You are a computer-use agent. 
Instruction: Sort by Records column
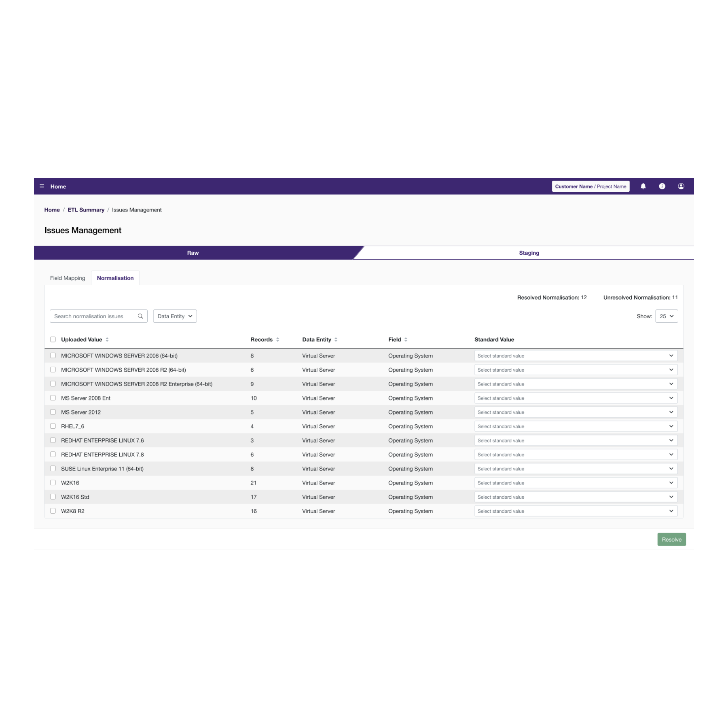point(277,340)
